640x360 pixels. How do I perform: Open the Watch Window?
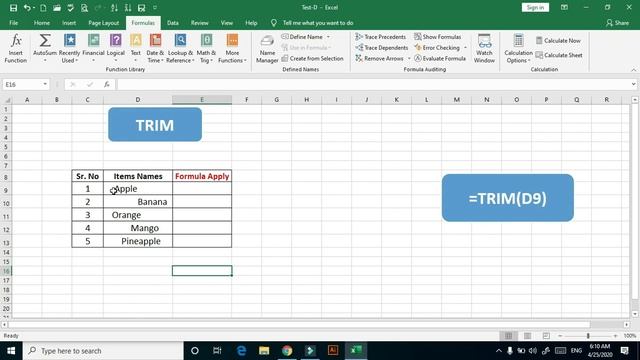484,49
